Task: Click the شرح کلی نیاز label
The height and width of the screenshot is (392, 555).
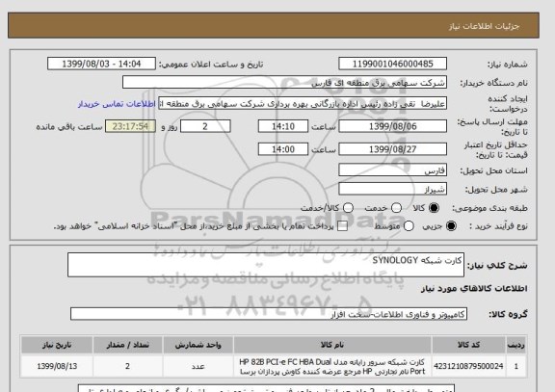Action: [x=497, y=265]
